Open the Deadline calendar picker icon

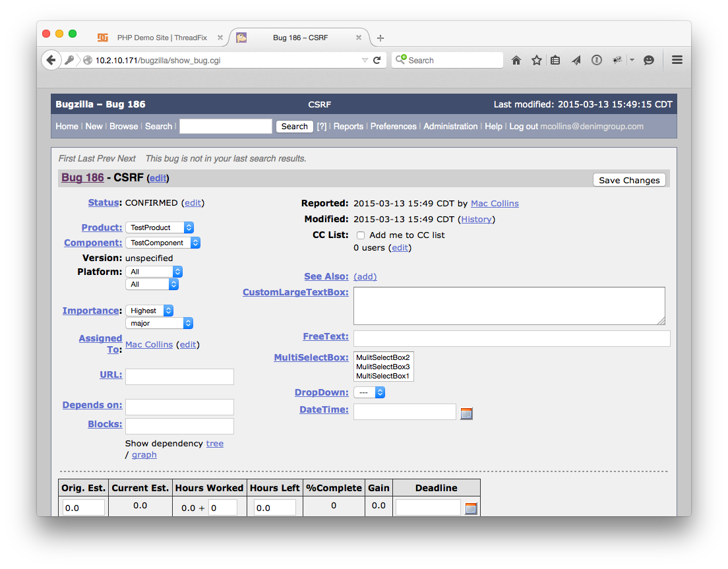[x=471, y=508]
